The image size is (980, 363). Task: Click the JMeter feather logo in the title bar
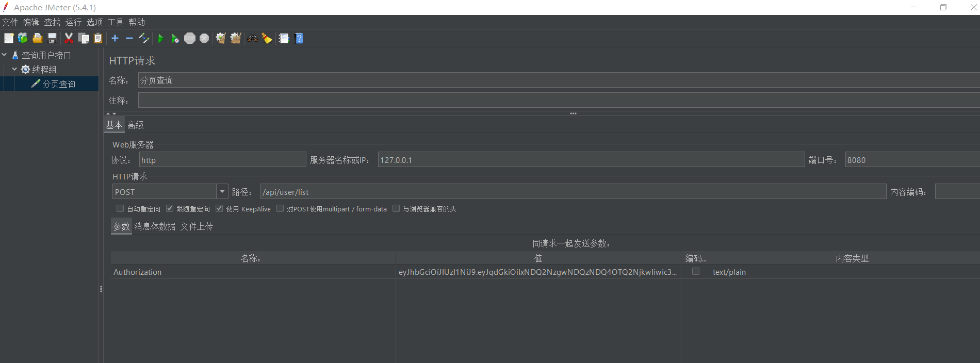point(6,7)
